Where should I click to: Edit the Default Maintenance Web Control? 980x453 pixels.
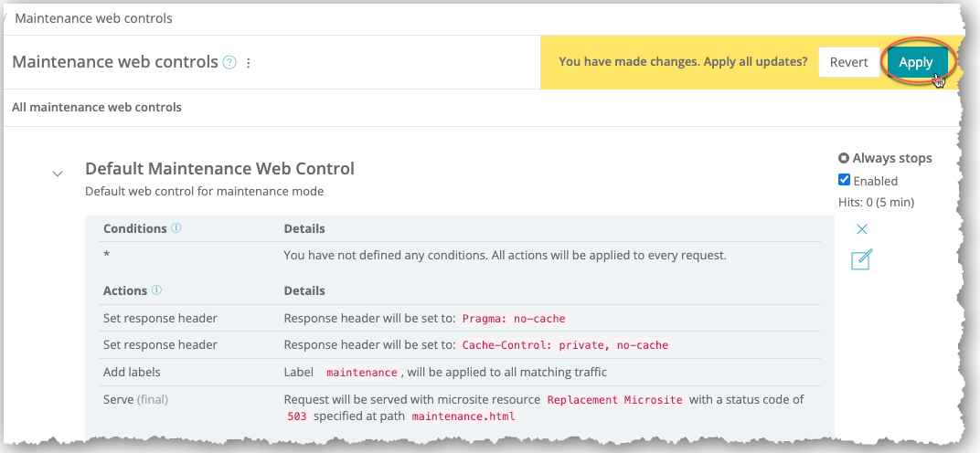[861, 259]
